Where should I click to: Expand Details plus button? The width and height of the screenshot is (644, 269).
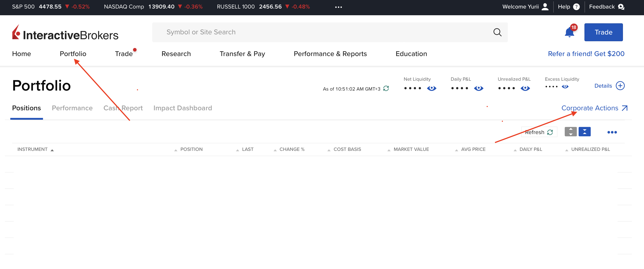coord(620,86)
